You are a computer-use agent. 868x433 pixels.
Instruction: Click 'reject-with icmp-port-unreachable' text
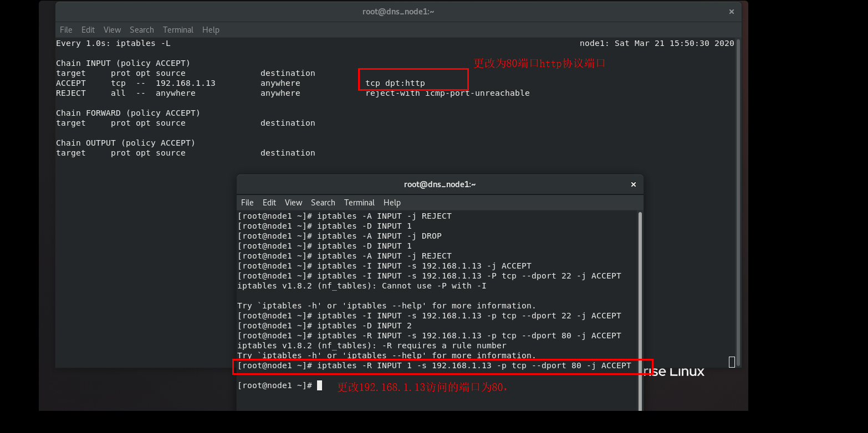[x=447, y=93]
